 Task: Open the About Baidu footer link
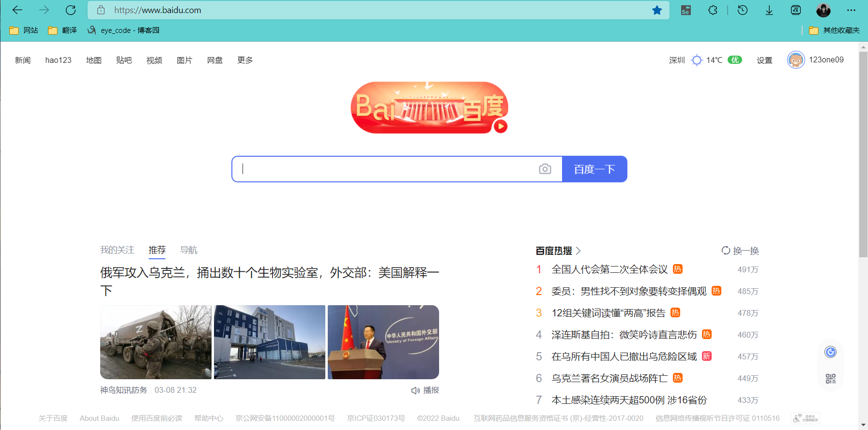click(x=100, y=418)
